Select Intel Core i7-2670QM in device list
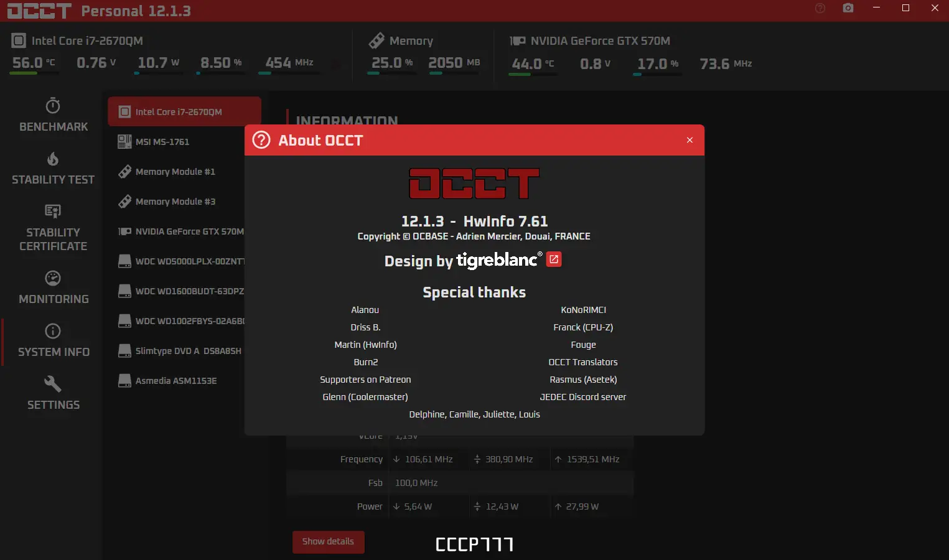The height and width of the screenshot is (560, 949). pos(184,112)
